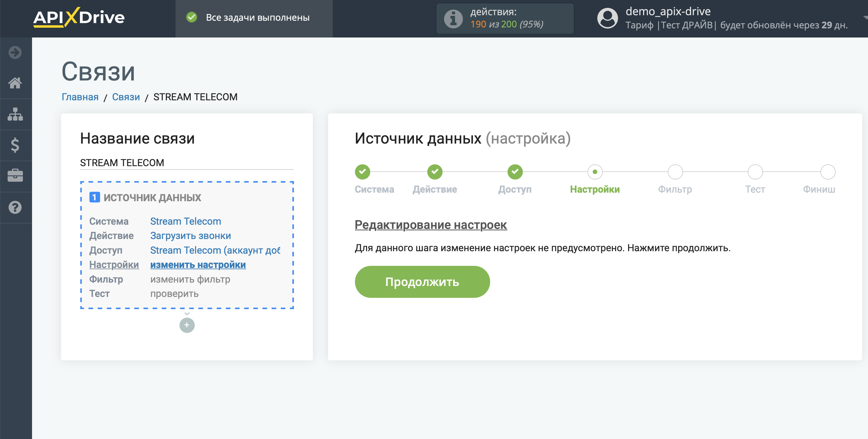Click the Система step label
Screen dimensions: 868x439
pyautogui.click(x=374, y=189)
